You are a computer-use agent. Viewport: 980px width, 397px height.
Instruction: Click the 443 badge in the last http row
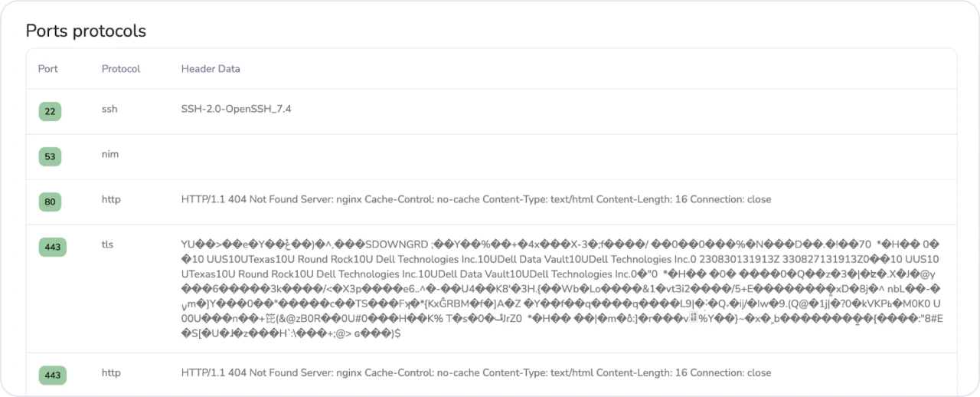(x=52, y=376)
